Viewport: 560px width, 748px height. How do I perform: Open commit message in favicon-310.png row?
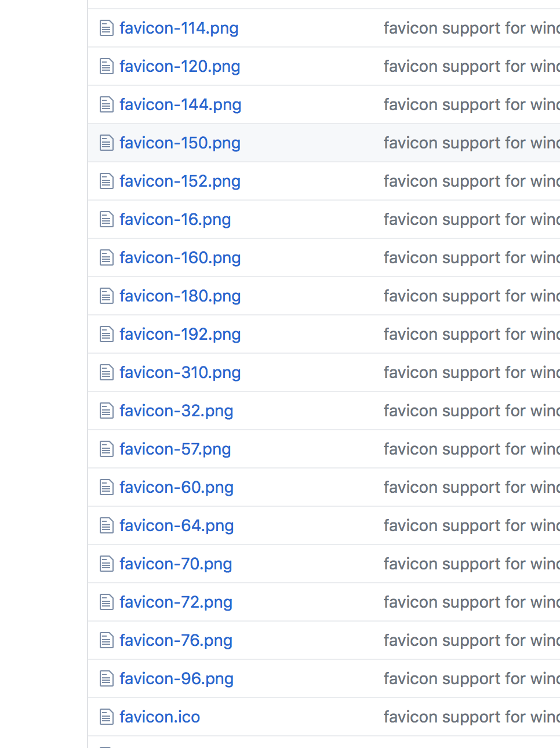[x=471, y=372]
